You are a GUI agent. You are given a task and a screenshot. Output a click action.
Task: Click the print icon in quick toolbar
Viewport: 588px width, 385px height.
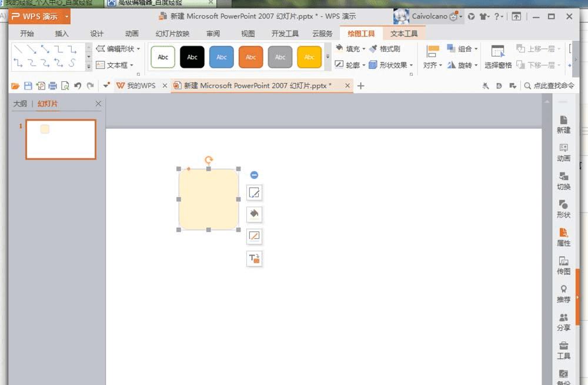[x=53, y=86]
